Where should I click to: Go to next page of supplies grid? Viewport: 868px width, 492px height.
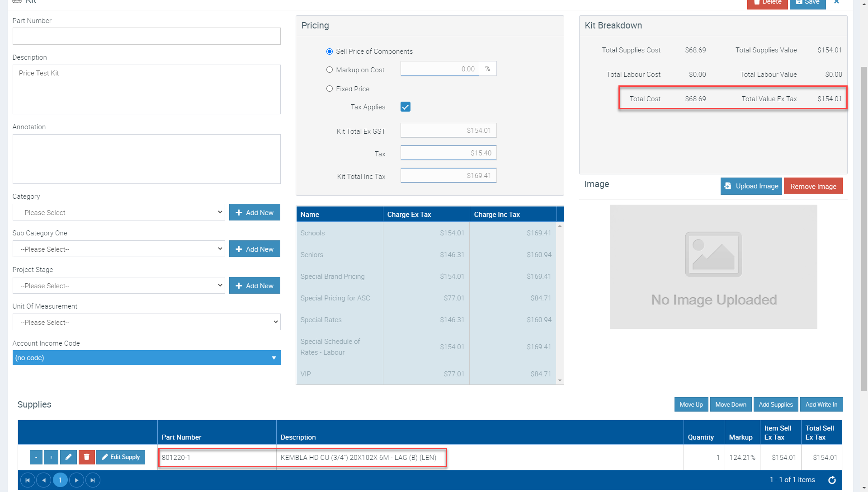click(x=76, y=480)
